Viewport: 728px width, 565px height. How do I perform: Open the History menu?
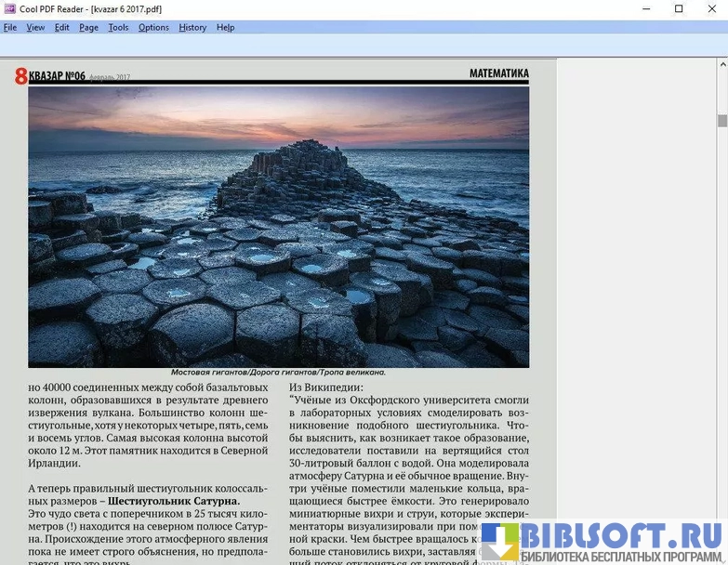click(x=192, y=27)
